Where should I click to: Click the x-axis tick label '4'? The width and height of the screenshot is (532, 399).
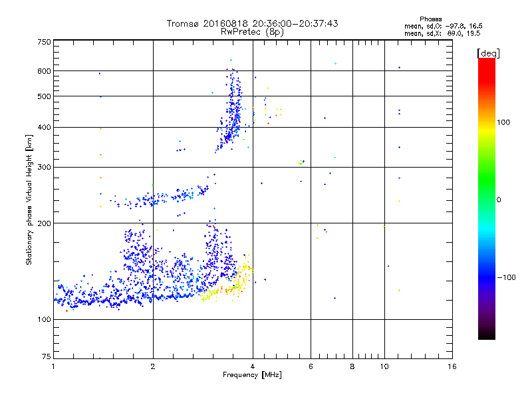tap(253, 366)
